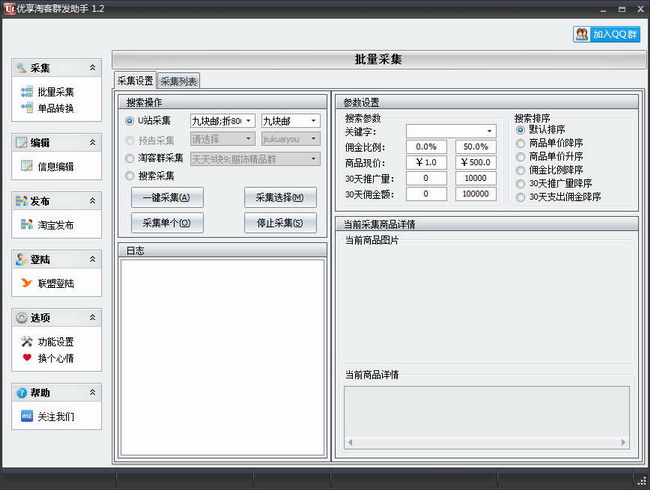Viewport: 650px width, 490px height.
Task: Click the follow us (关注我们) icon
Action: pyautogui.click(x=27, y=416)
